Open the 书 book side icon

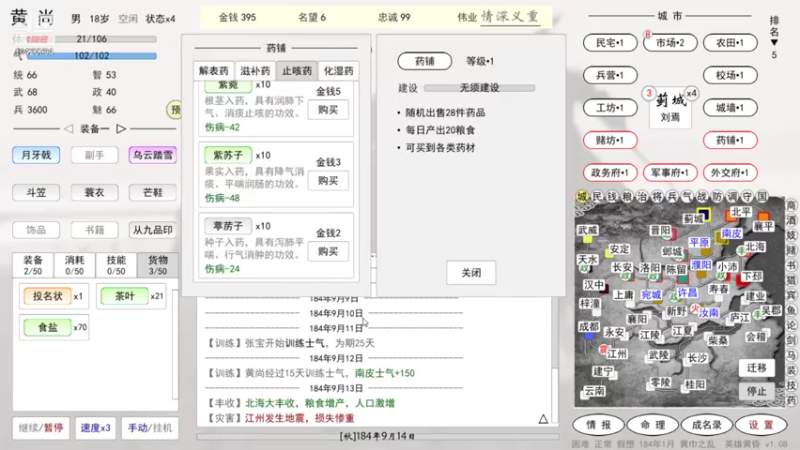click(x=791, y=265)
